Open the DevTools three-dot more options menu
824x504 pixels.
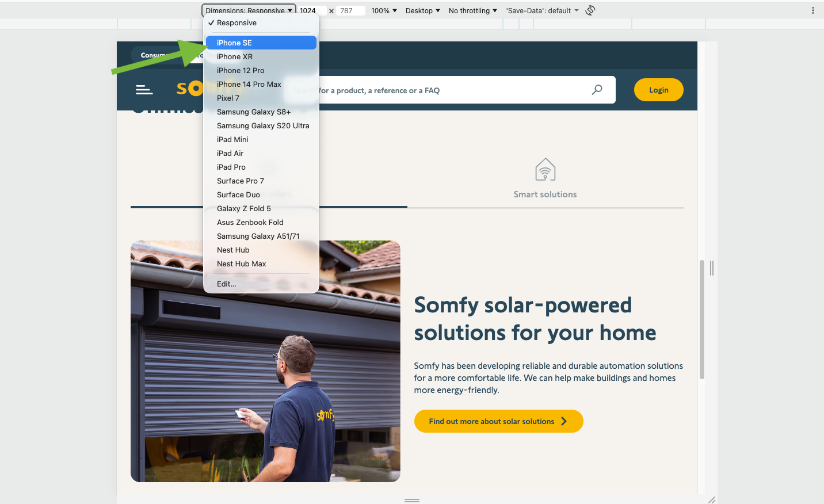coord(812,10)
